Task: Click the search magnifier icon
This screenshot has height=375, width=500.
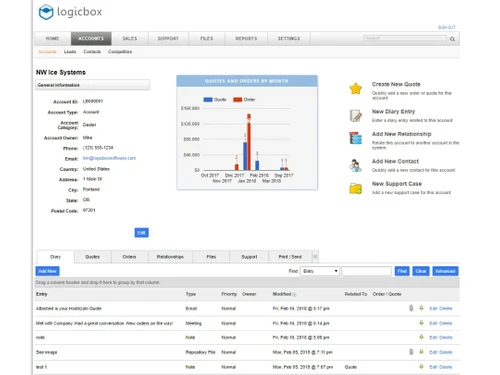Action: click(452, 39)
